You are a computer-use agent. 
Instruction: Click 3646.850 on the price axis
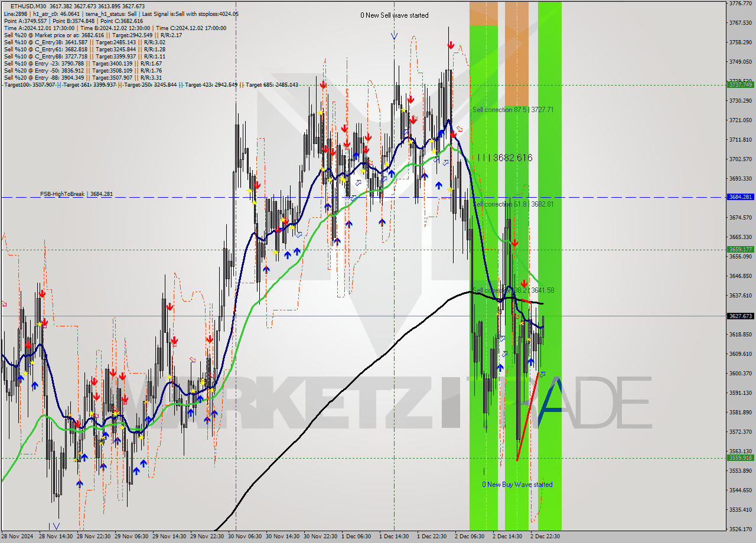741,276
